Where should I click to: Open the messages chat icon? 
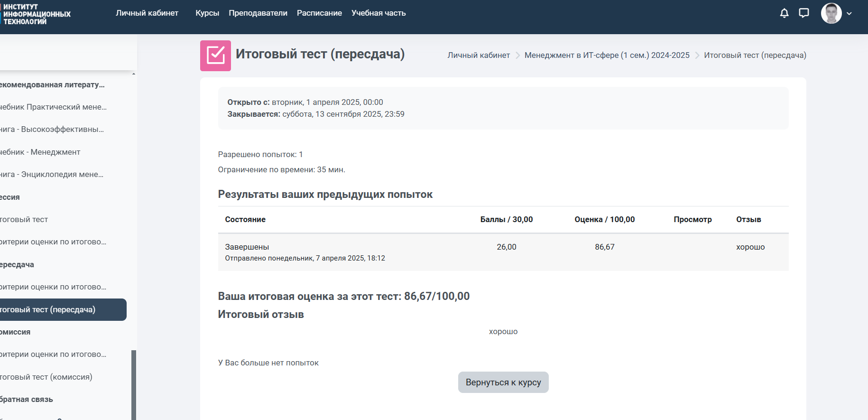[x=803, y=13]
